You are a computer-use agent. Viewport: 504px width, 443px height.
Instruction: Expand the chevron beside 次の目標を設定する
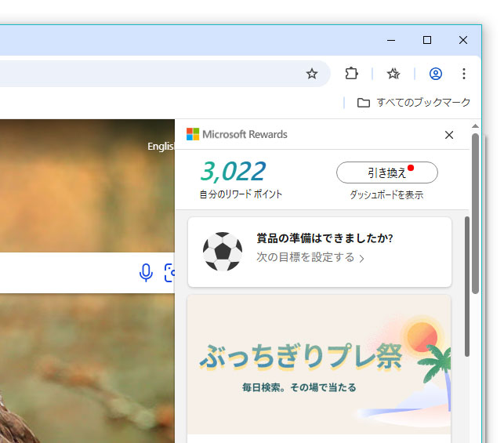[x=361, y=258]
